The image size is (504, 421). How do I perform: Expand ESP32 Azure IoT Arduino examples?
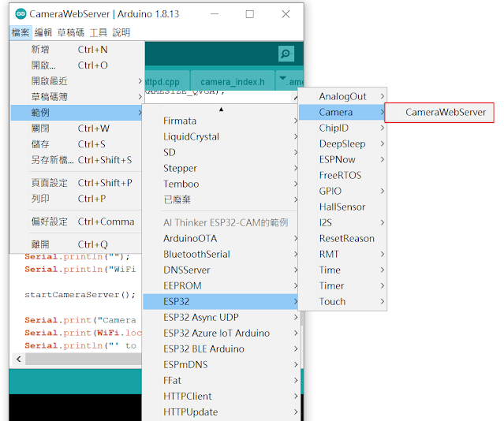click(x=221, y=333)
